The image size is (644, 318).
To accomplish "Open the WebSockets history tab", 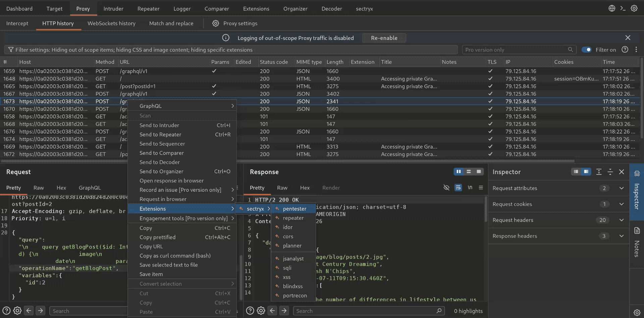I will [x=111, y=23].
